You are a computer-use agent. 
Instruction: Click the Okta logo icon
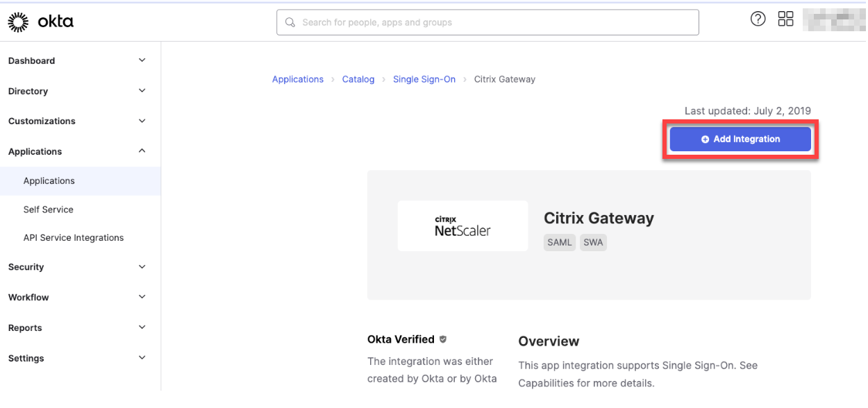[x=18, y=22]
